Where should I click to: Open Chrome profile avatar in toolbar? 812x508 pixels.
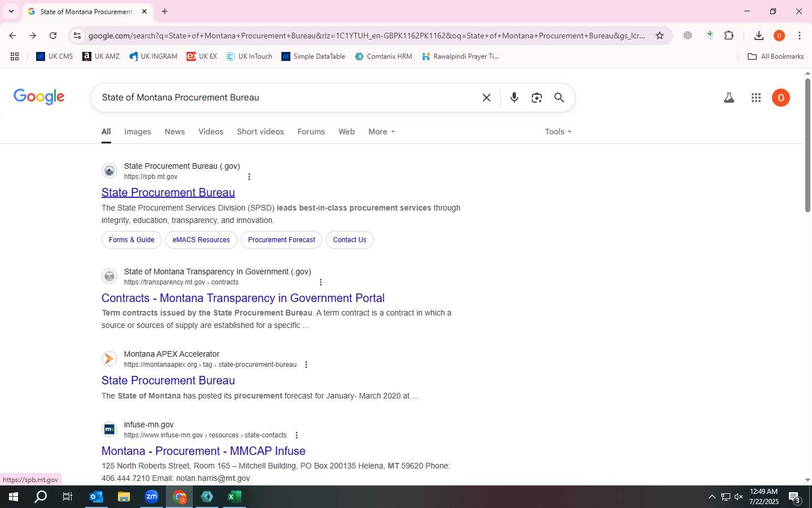point(779,36)
